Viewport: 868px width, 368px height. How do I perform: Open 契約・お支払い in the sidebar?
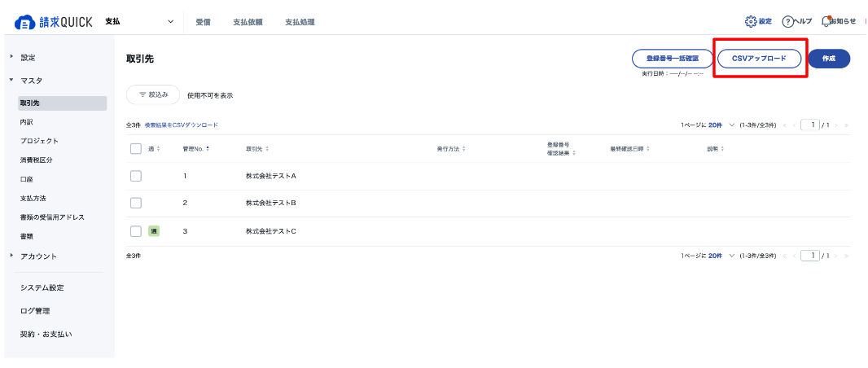(x=46, y=335)
